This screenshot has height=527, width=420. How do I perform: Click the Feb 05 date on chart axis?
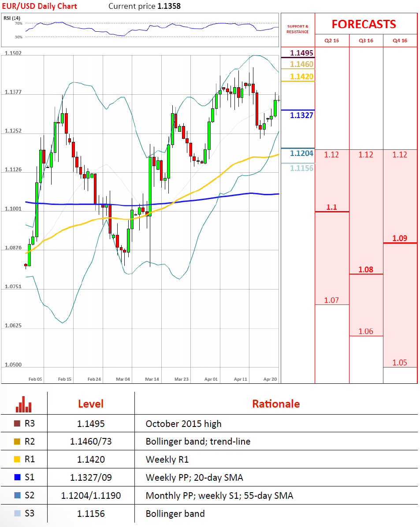tap(35, 379)
